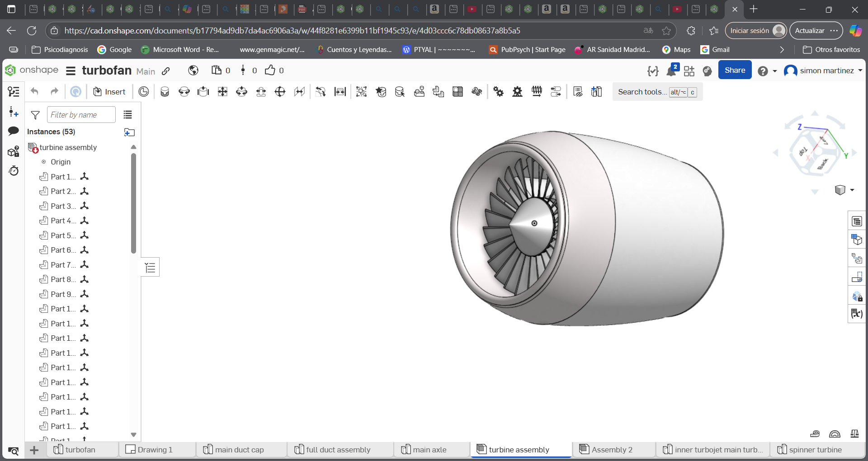The image size is (868, 461).
Task: Click the Redo arrow in the toolbar
Action: coord(54,92)
